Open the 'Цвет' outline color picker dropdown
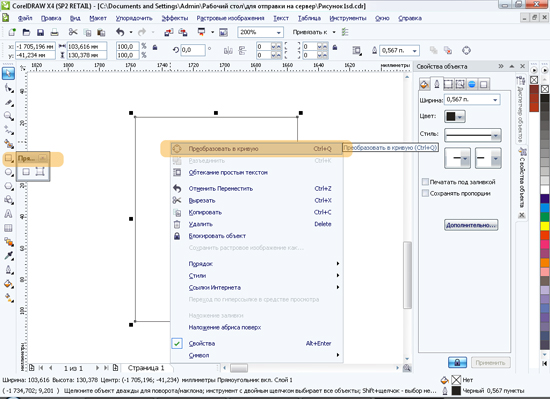Viewport: 550px width, 399px height. [x=455, y=116]
